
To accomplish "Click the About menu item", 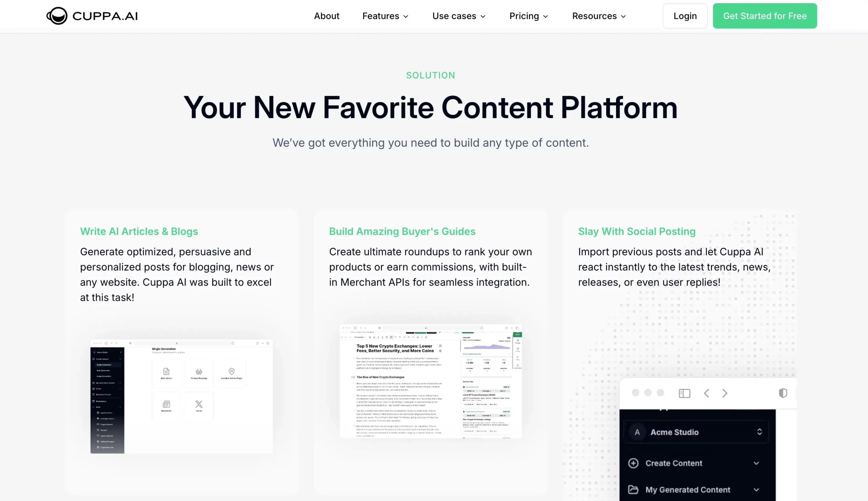I will pos(327,16).
